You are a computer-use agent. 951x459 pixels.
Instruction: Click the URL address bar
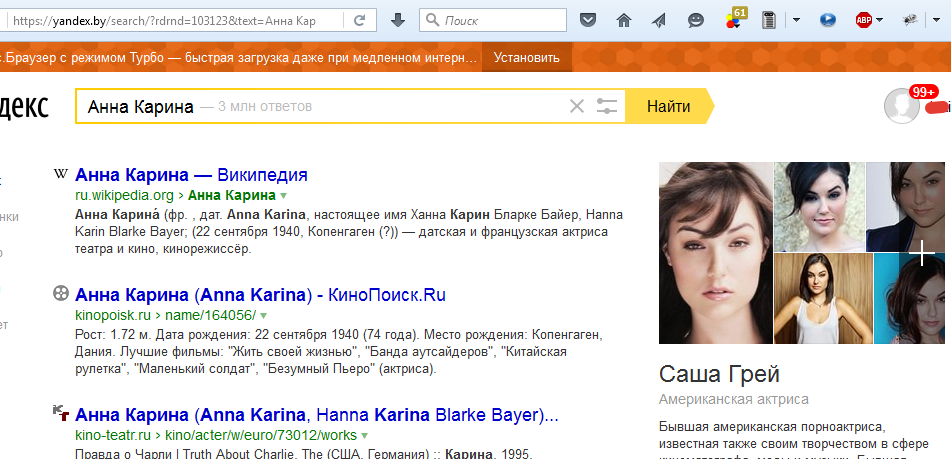click(176, 21)
